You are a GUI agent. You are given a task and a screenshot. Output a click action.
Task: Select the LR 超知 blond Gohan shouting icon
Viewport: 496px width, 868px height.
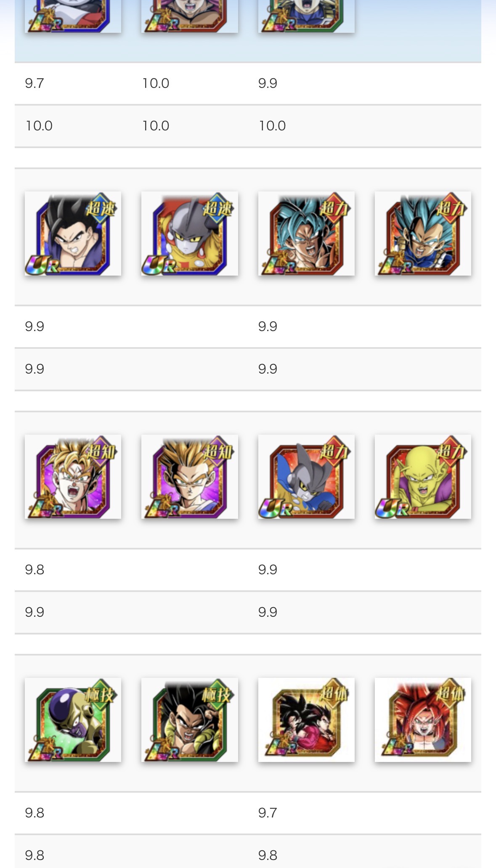[x=73, y=477]
